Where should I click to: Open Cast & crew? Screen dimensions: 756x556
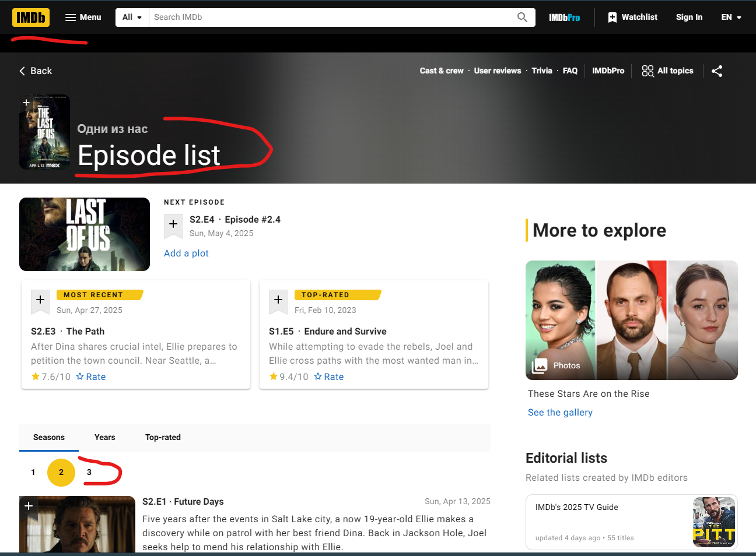click(442, 71)
